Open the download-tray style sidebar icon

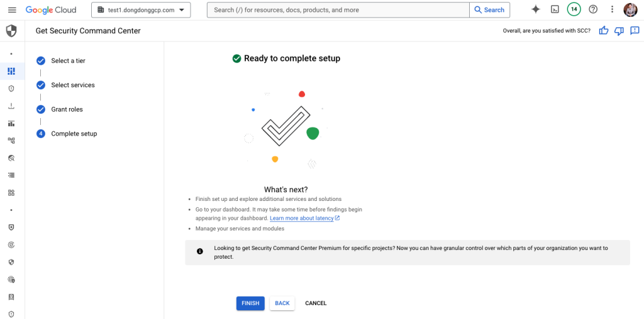point(11,106)
